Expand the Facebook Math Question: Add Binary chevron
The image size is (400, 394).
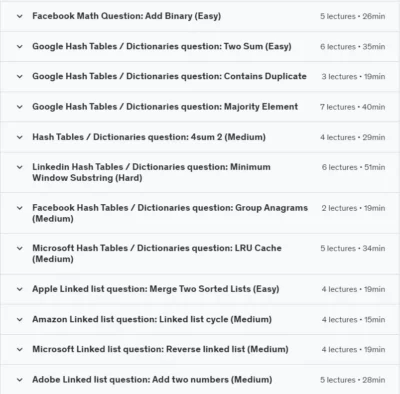coord(20,16)
